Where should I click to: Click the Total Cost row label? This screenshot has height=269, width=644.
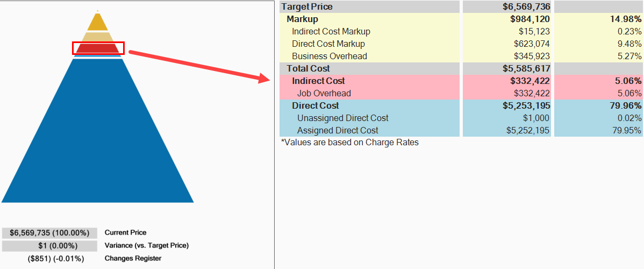coord(308,69)
